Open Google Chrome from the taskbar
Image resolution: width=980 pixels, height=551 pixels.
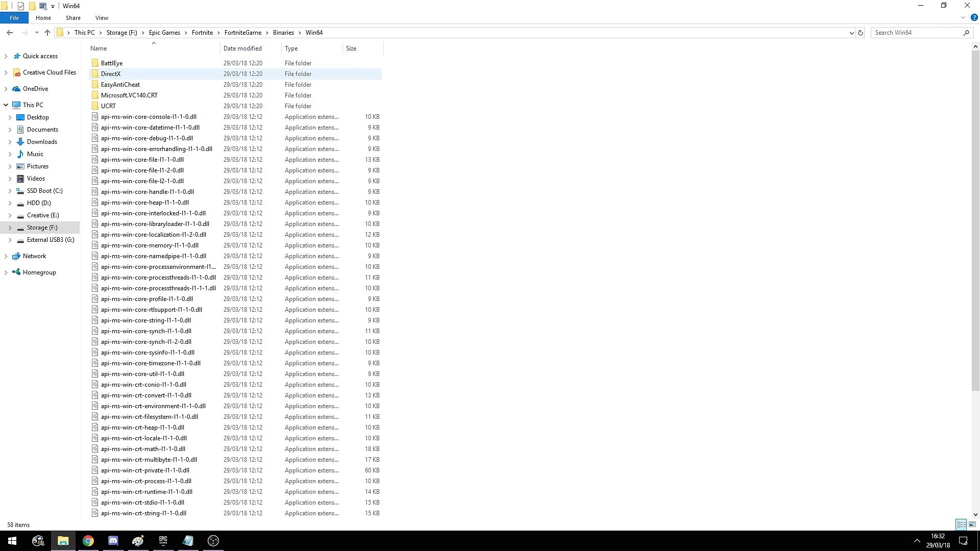(88, 541)
